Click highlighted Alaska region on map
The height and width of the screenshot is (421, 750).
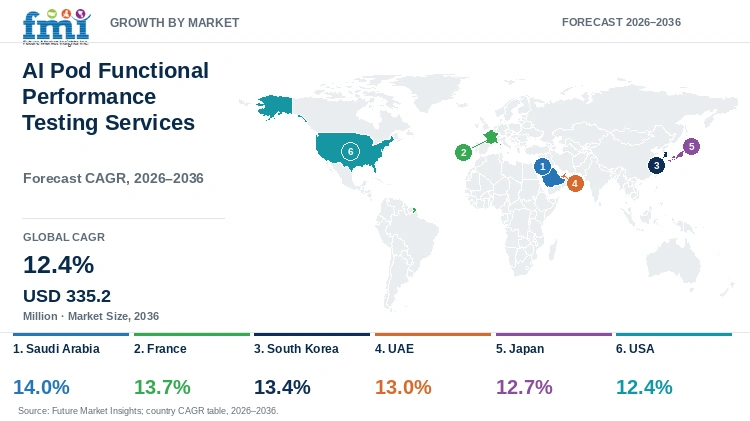275,107
